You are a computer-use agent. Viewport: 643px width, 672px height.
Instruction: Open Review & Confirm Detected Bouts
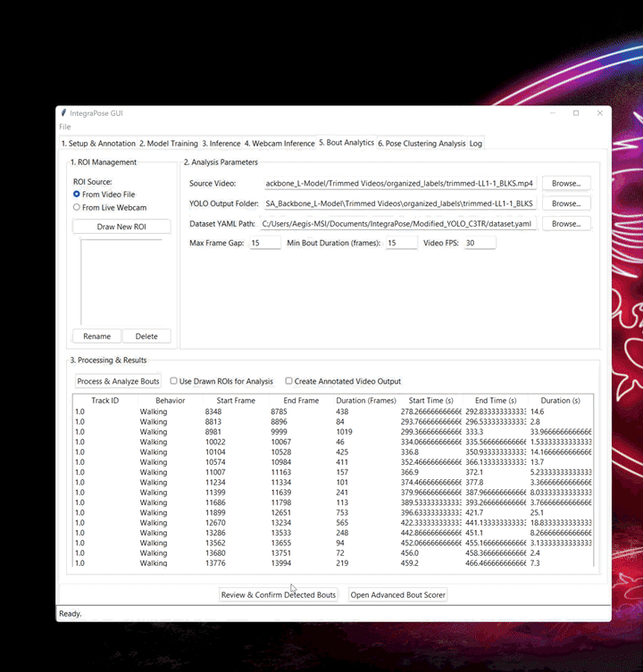279,595
